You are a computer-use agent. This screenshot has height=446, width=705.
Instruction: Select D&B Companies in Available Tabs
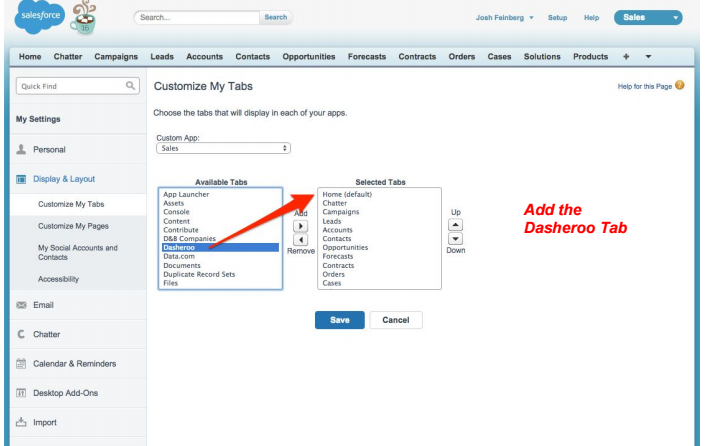click(x=189, y=239)
